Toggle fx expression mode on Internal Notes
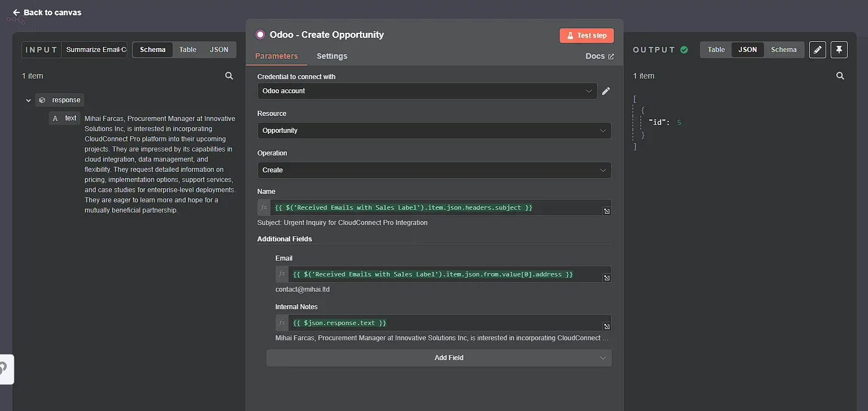Screen dimensions: 868x411 click(281, 323)
